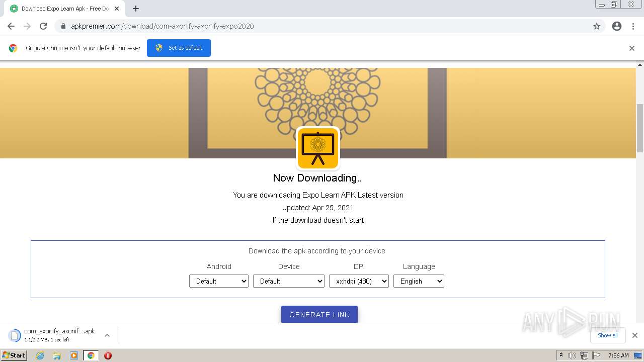
Task: Click 'If the download doesn't start' text
Action: [318, 220]
